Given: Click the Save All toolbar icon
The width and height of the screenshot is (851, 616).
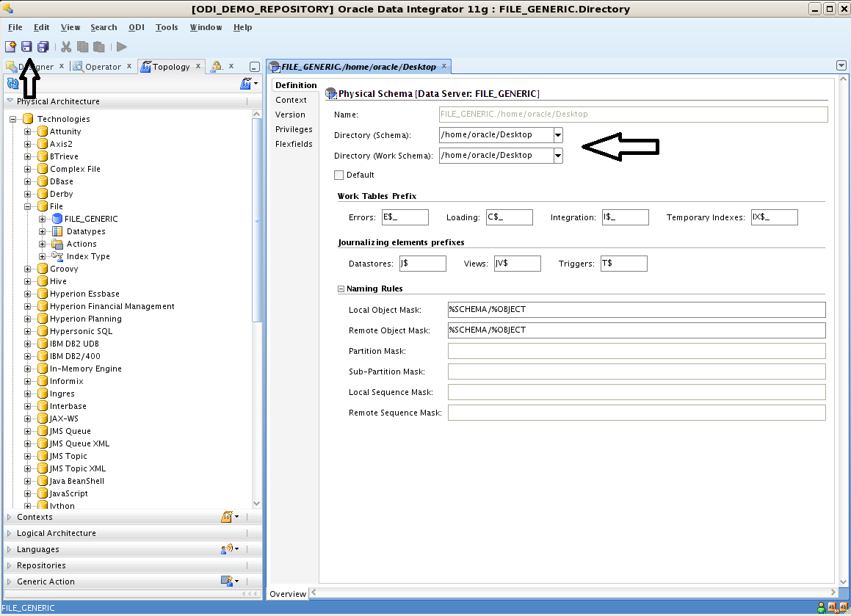Looking at the screenshot, I should pyautogui.click(x=43, y=47).
